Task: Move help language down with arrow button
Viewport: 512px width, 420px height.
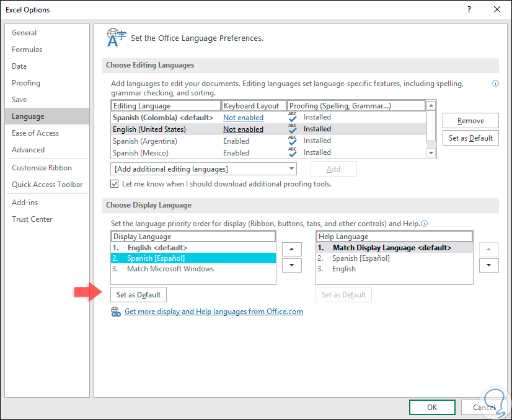Action: [x=489, y=265]
